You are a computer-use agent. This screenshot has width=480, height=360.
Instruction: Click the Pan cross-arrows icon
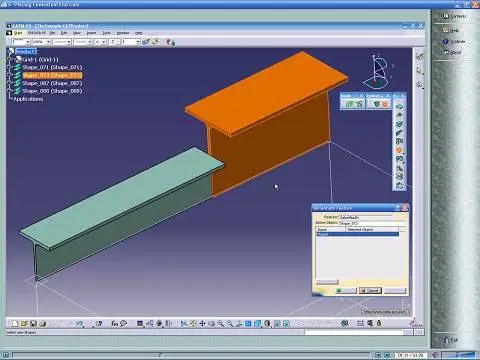pyautogui.click(x=202, y=323)
